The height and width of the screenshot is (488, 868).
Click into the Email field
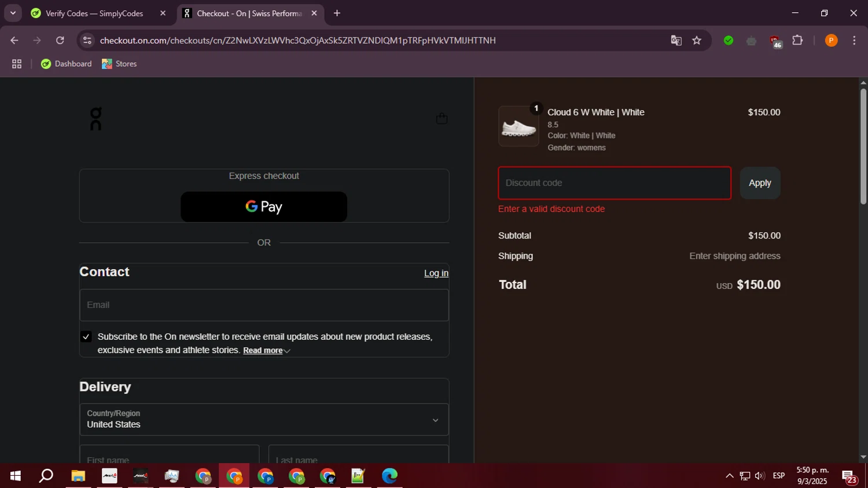(x=264, y=305)
